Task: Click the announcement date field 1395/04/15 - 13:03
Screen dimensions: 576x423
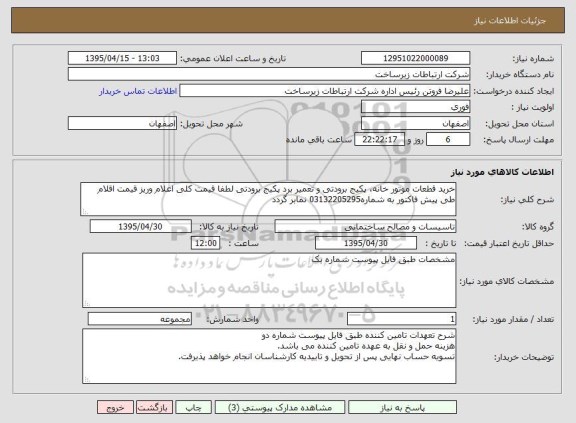Action: point(122,58)
